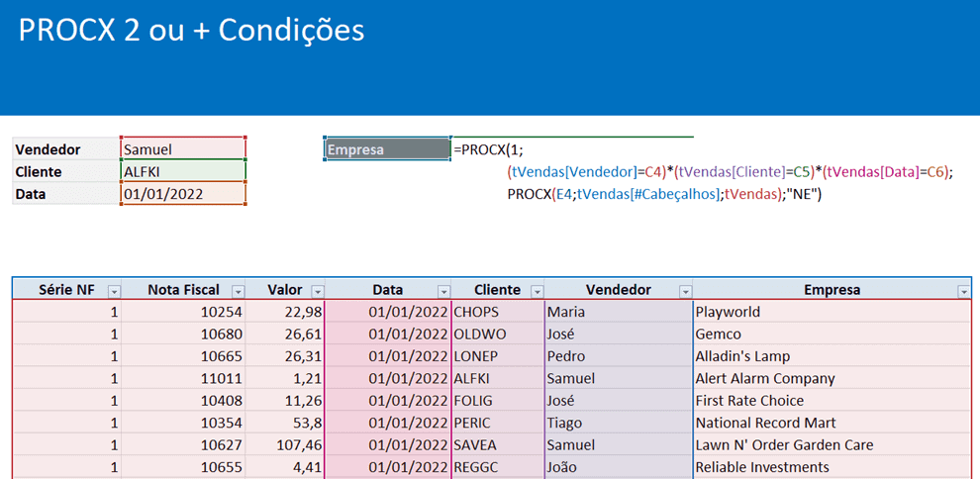
Task: Select the Valor cell 107,46
Action: tap(285, 445)
